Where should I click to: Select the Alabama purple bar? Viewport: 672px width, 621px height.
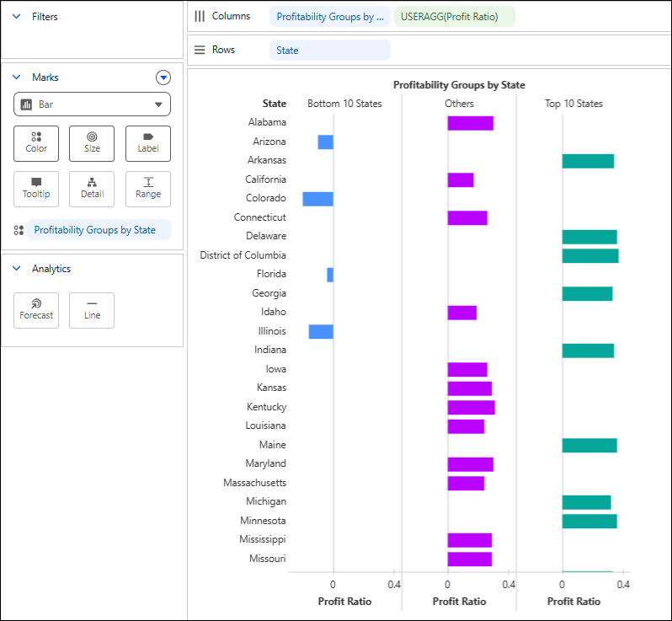point(471,123)
